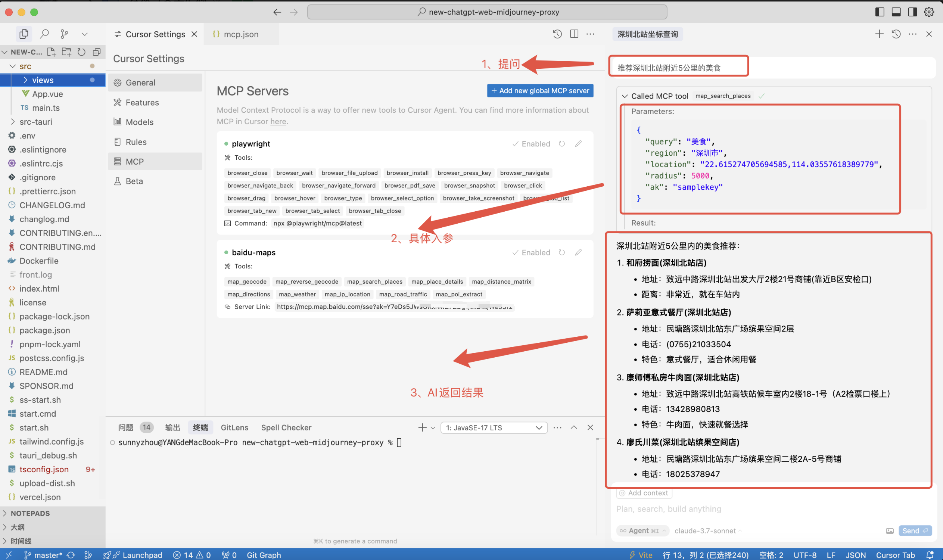Open the Search icon in sidebar

pos(44,34)
